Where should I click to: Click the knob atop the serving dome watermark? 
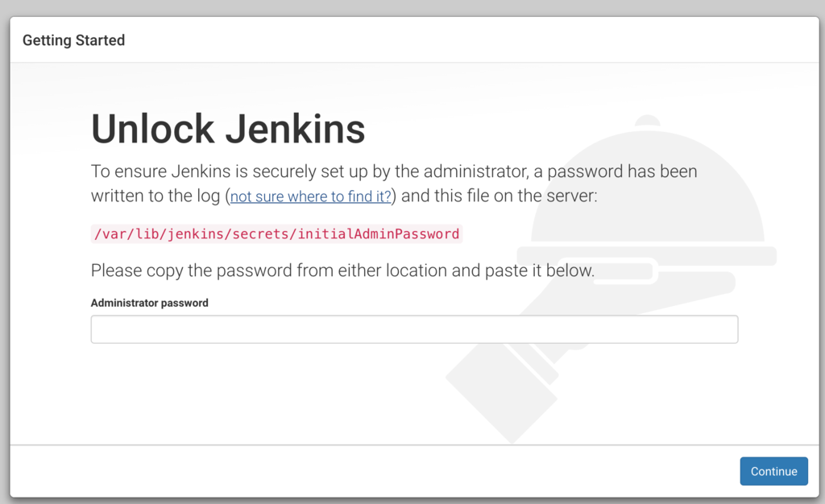point(647,121)
